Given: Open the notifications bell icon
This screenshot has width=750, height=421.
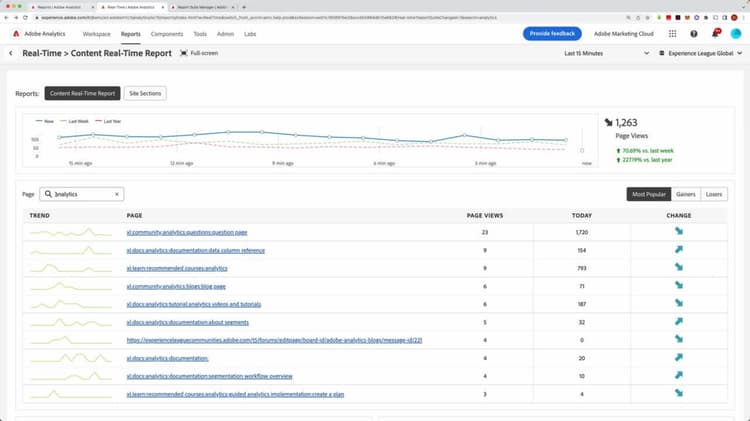Looking at the screenshot, I should pos(716,33).
